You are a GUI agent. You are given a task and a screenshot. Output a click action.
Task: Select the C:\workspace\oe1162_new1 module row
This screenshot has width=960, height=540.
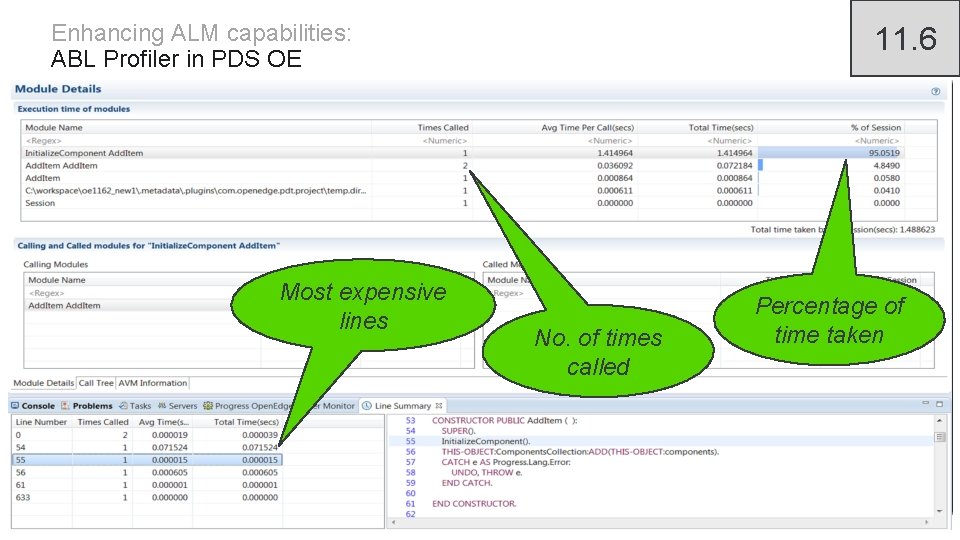pos(462,190)
